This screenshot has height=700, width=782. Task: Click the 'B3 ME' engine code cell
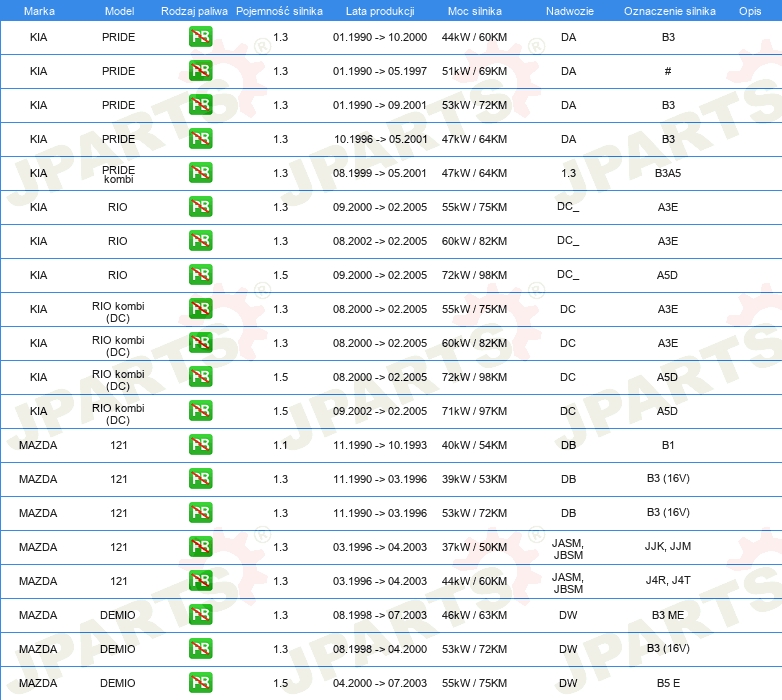[668, 615]
